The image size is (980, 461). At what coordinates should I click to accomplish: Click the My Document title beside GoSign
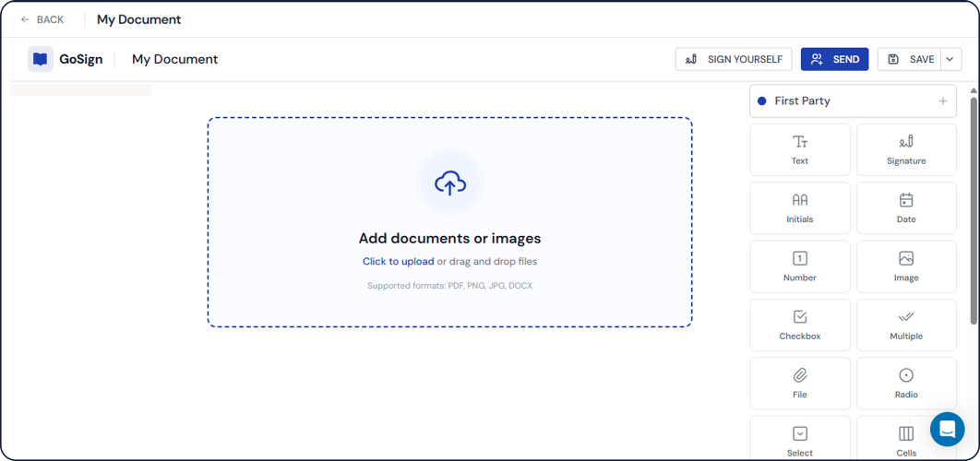175,59
